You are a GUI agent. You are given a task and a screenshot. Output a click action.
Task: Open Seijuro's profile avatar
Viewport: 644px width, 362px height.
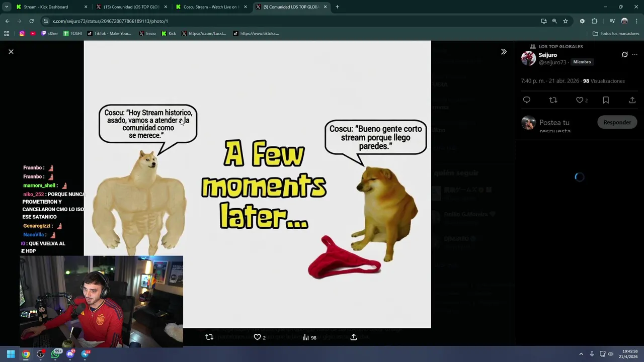[x=528, y=58]
